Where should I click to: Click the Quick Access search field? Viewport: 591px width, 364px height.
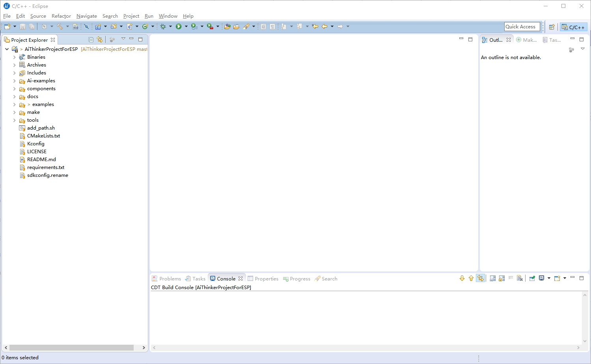(522, 26)
